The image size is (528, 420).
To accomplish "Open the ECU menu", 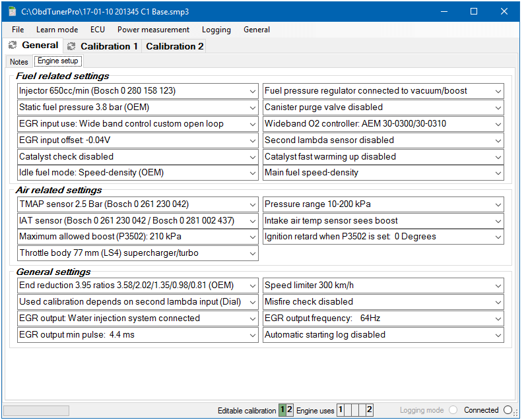I will (x=98, y=30).
